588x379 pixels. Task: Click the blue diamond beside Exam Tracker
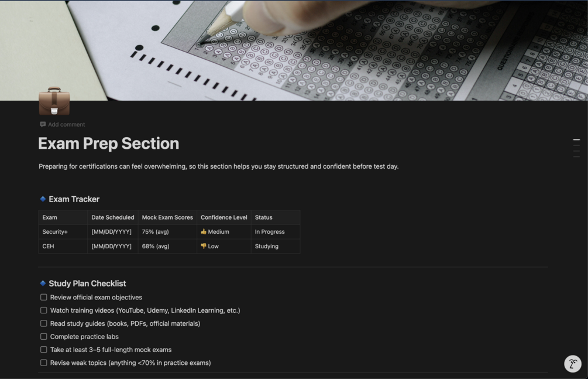pos(43,199)
